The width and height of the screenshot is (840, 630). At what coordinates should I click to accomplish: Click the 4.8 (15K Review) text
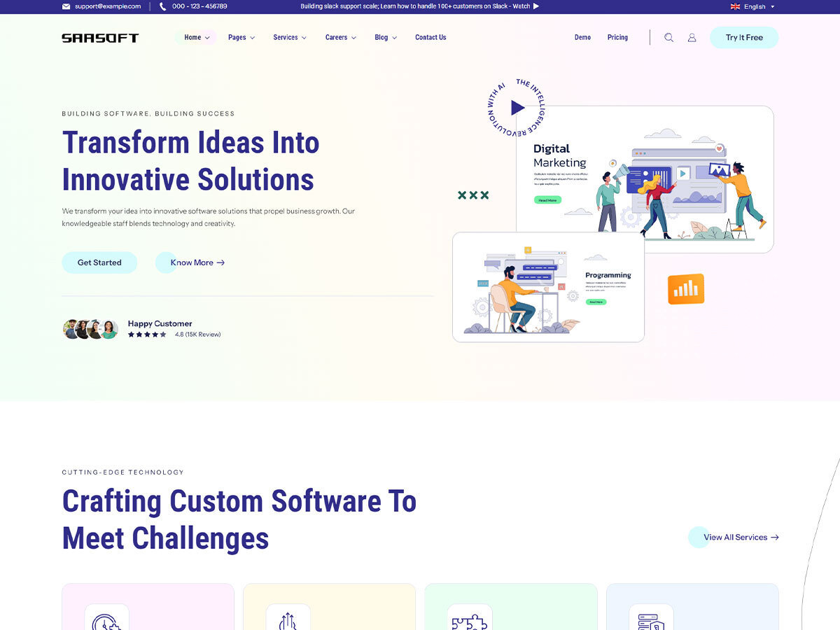[198, 335]
